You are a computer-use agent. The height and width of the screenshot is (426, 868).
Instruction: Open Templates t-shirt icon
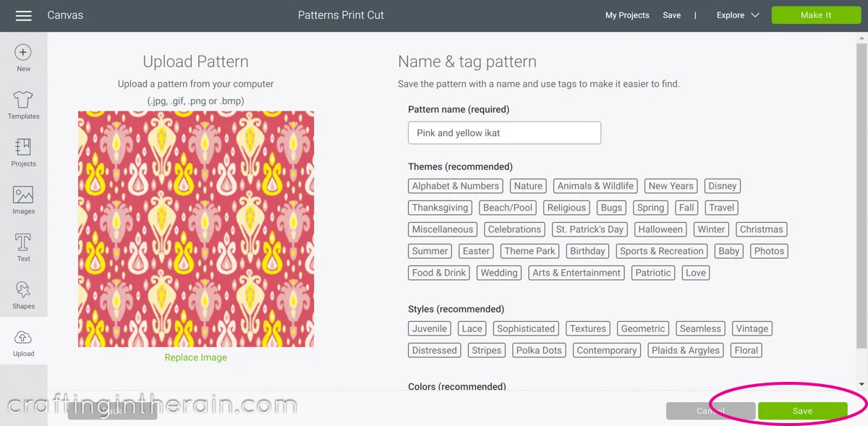coord(23,100)
